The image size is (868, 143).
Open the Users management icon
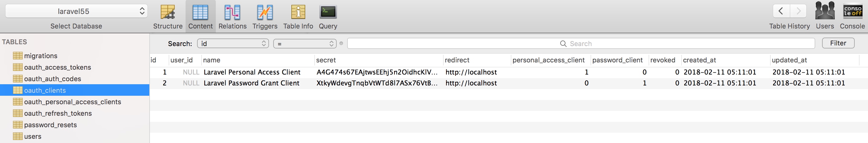[x=824, y=11]
